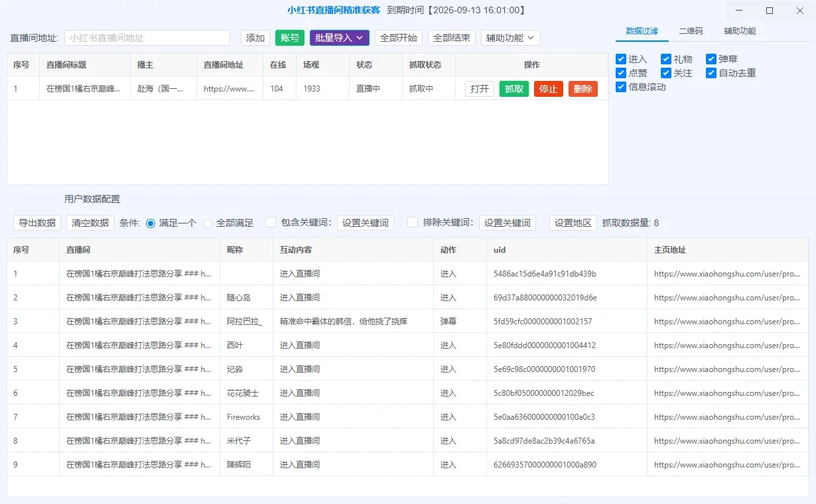Select the row with nickname 阿拉巴拉_
Image resolution: width=816 pixels, height=504 pixels.
tap(407, 322)
